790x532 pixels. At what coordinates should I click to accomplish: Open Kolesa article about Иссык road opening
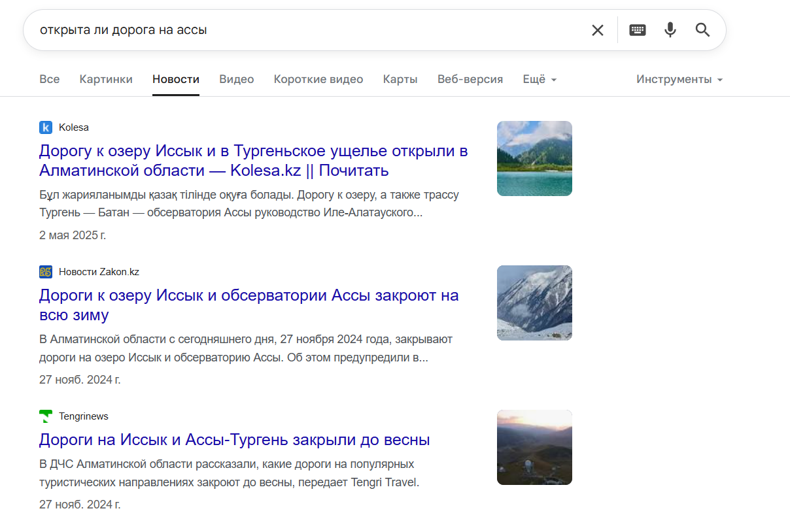[x=254, y=161]
